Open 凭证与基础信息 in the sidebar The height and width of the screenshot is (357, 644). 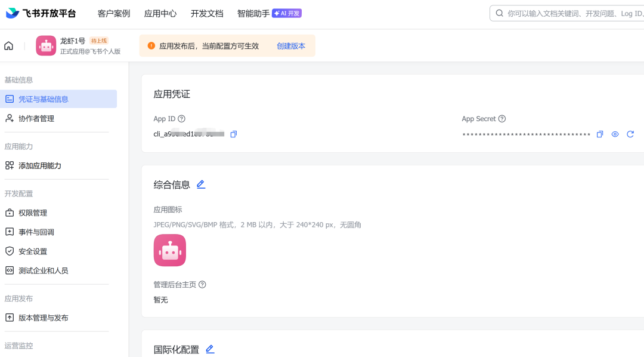point(43,99)
